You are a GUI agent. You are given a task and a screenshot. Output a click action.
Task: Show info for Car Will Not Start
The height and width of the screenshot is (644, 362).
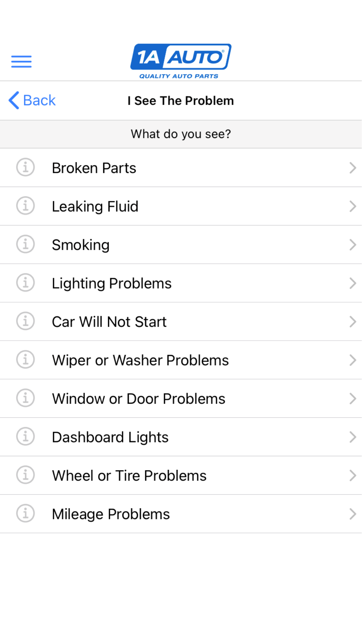tap(25, 321)
